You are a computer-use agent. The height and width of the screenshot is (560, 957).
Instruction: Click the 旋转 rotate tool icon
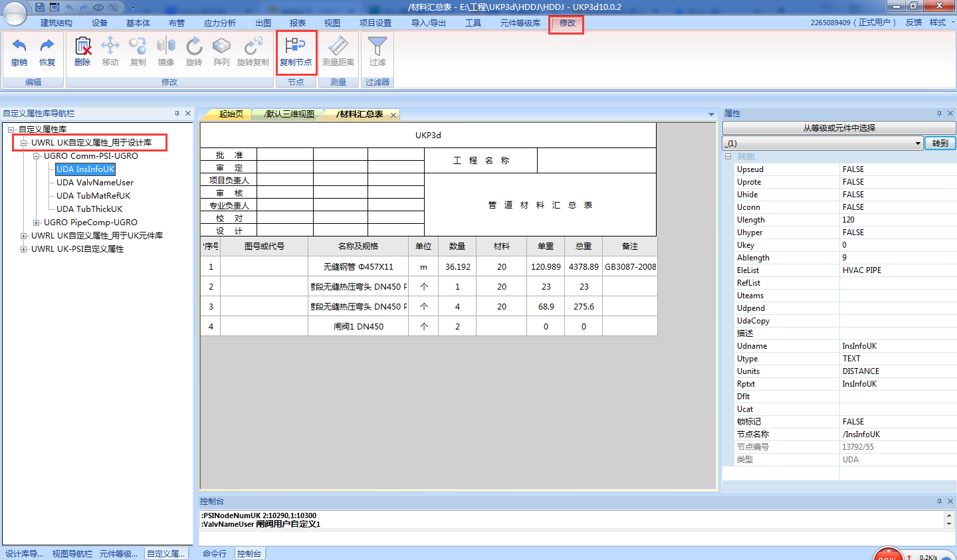194,47
